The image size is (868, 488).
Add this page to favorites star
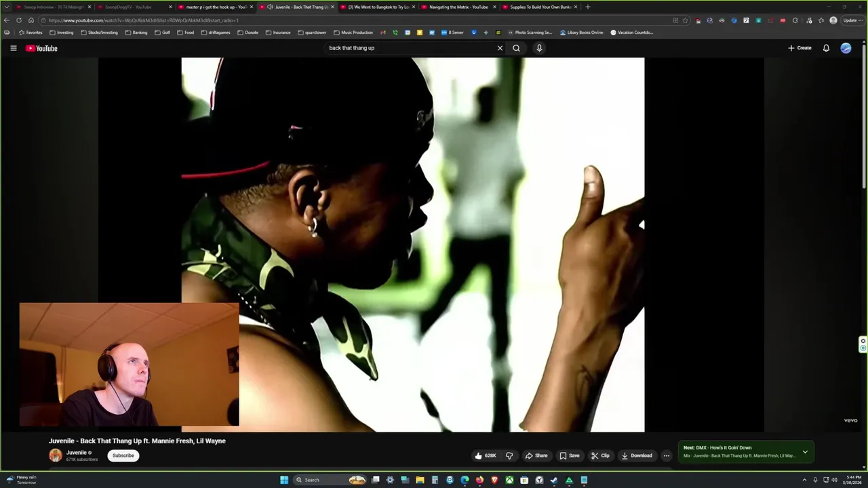685,20
